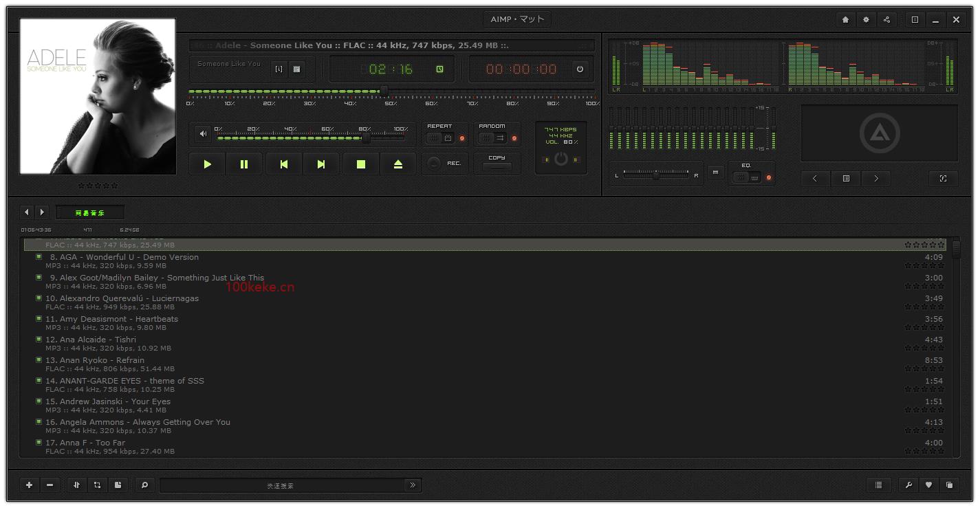Remove tracks with the minus button
Screen dimensions: 980x508
pyautogui.click(x=50, y=485)
